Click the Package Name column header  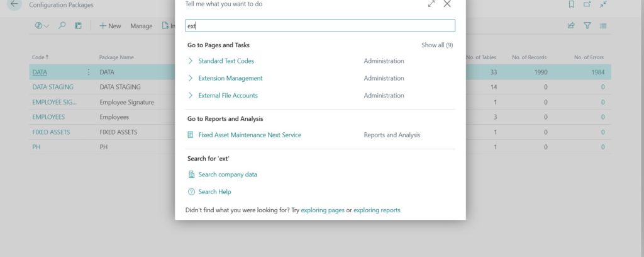pos(116,57)
